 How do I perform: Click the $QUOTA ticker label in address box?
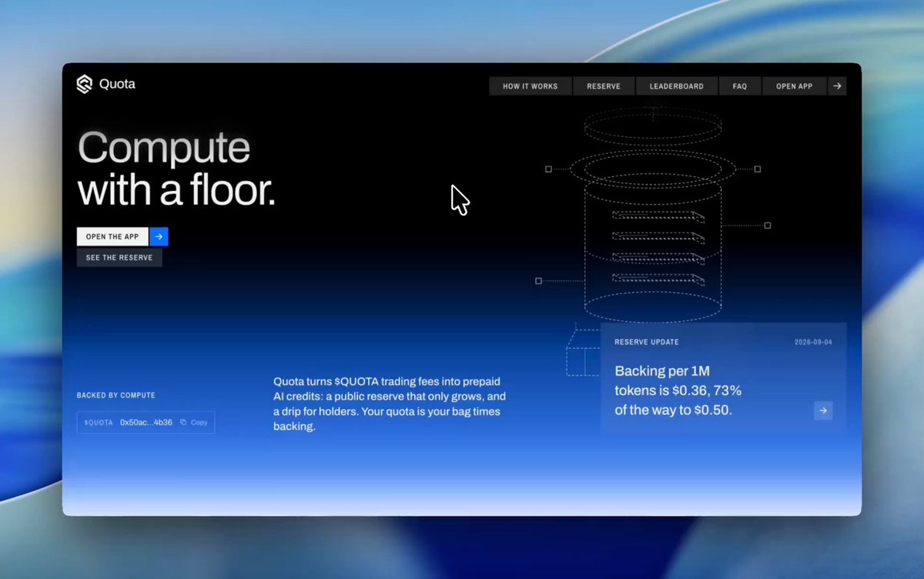coord(99,423)
